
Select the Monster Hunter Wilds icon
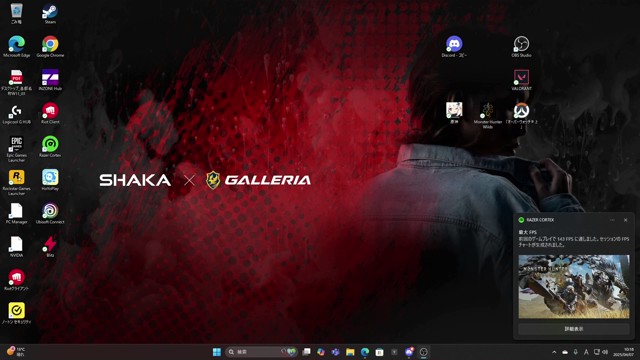point(487,115)
